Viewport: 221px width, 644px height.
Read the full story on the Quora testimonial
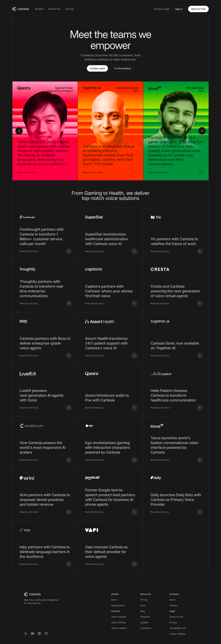coord(27,172)
